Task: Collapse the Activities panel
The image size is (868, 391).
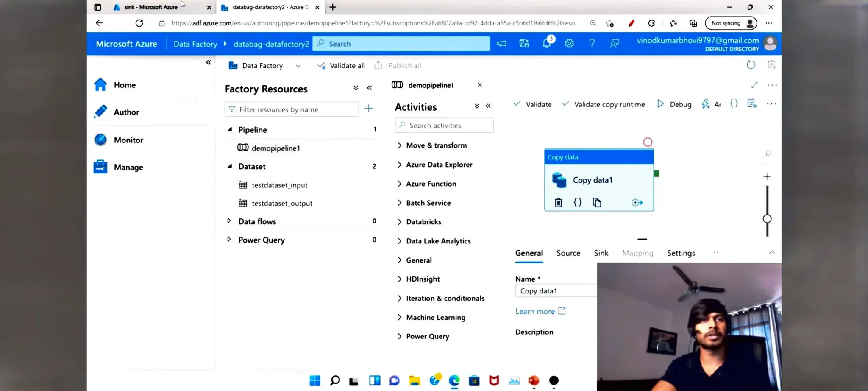Action: (x=488, y=106)
